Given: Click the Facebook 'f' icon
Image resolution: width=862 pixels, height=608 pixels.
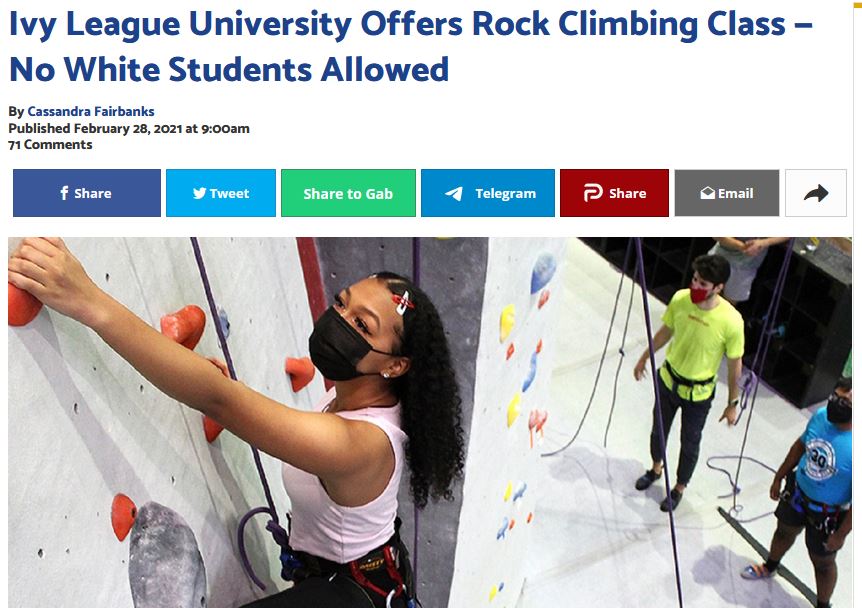Looking at the screenshot, I should pos(64,193).
